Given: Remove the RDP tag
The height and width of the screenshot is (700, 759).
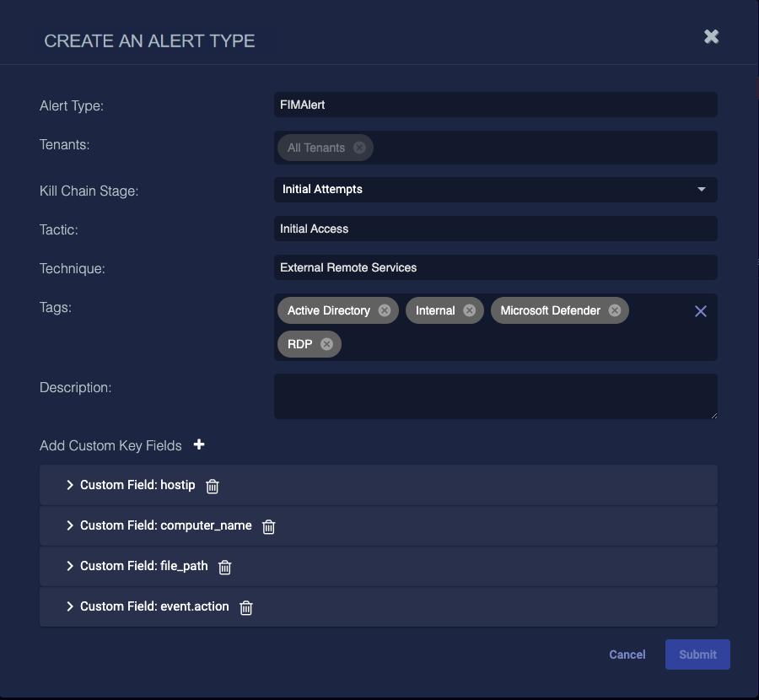Looking at the screenshot, I should click(x=326, y=344).
